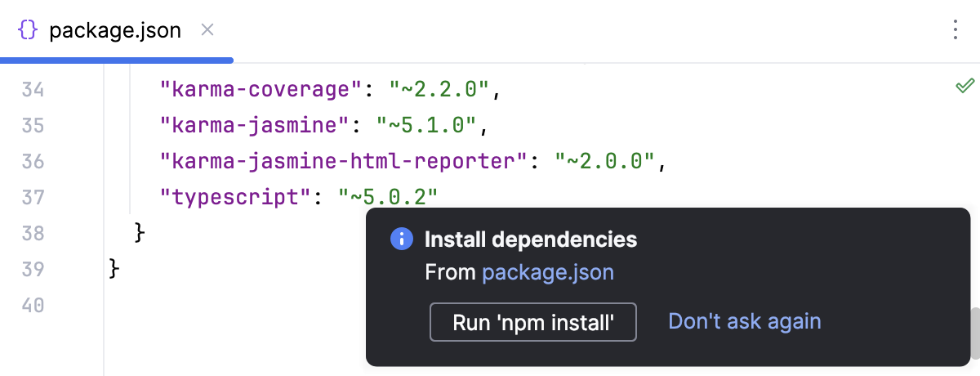This screenshot has height=376, width=980.
Task: Click line number 34 in the gutter
Action: pos(33,90)
